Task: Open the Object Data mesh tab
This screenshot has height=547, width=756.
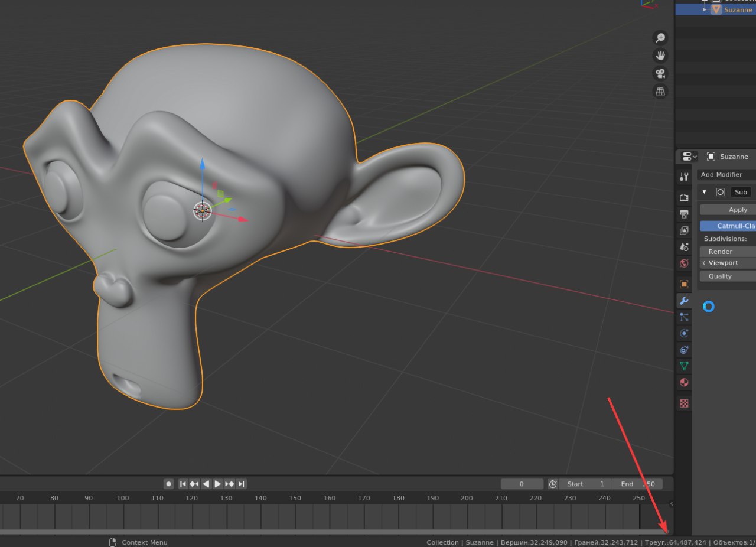Action: [684, 366]
